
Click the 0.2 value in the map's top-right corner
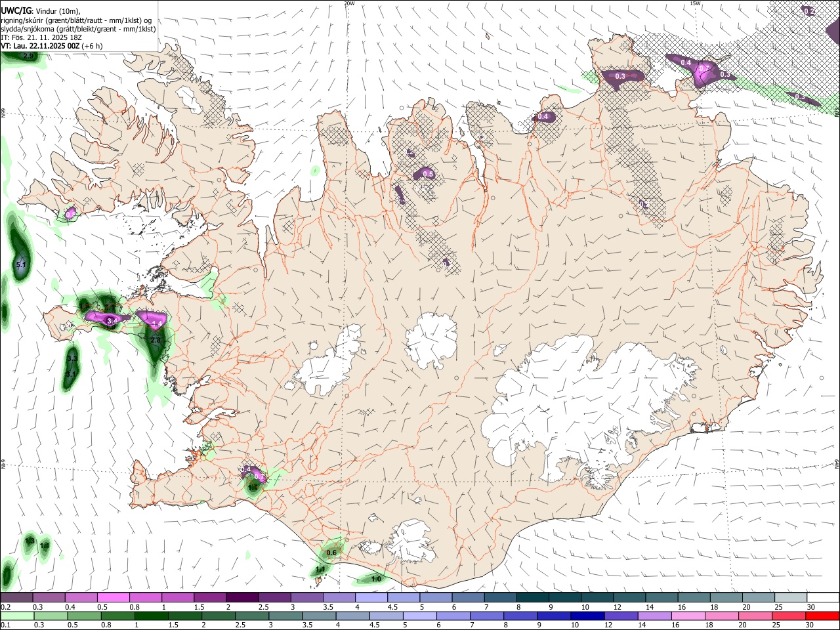coord(809,11)
